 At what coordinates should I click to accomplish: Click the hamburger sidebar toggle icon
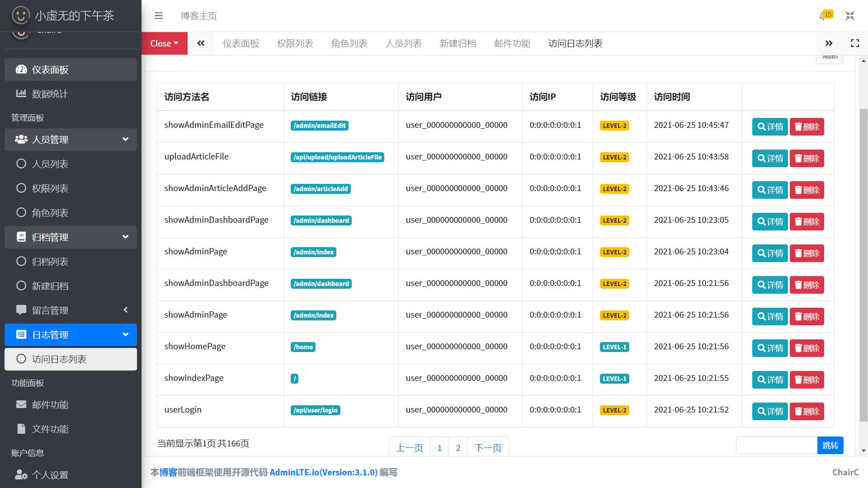coord(158,16)
